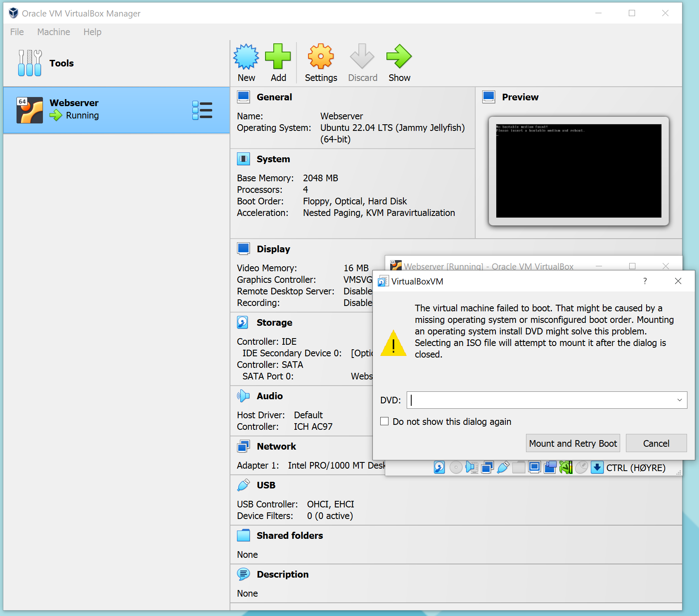Click the shared folders status icon
This screenshot has width=699, height=616.
tap(518, 467)
